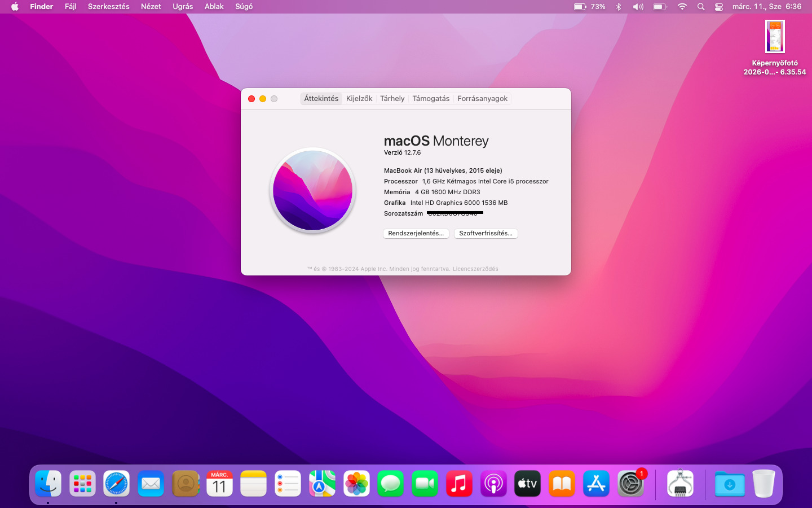Open Books from the Dock
The height and width of the screenshot is (508, 812).
[x=562, y=484]
